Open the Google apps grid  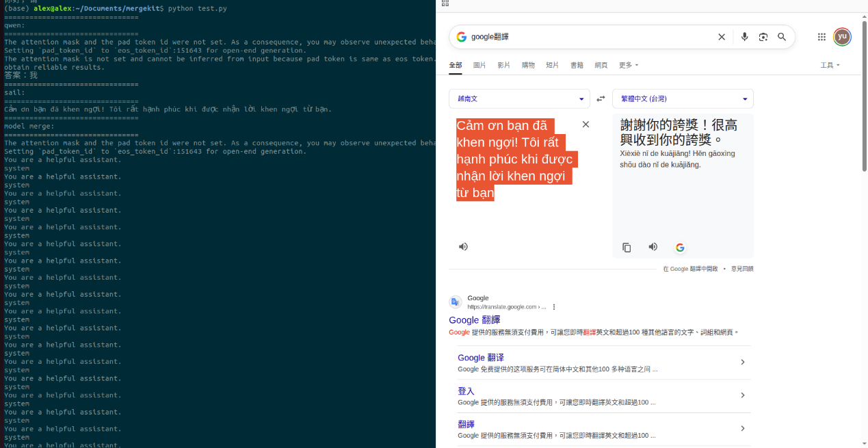[821, 37]
